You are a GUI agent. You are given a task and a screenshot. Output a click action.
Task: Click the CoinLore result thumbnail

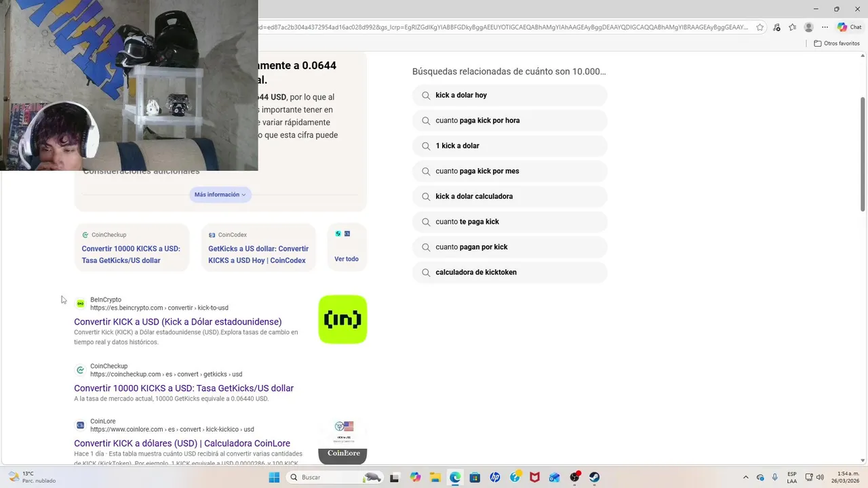342,441
